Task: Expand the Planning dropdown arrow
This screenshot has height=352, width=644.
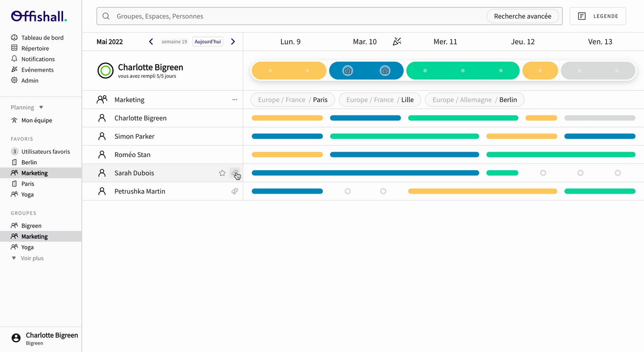Action: (41, 108)
